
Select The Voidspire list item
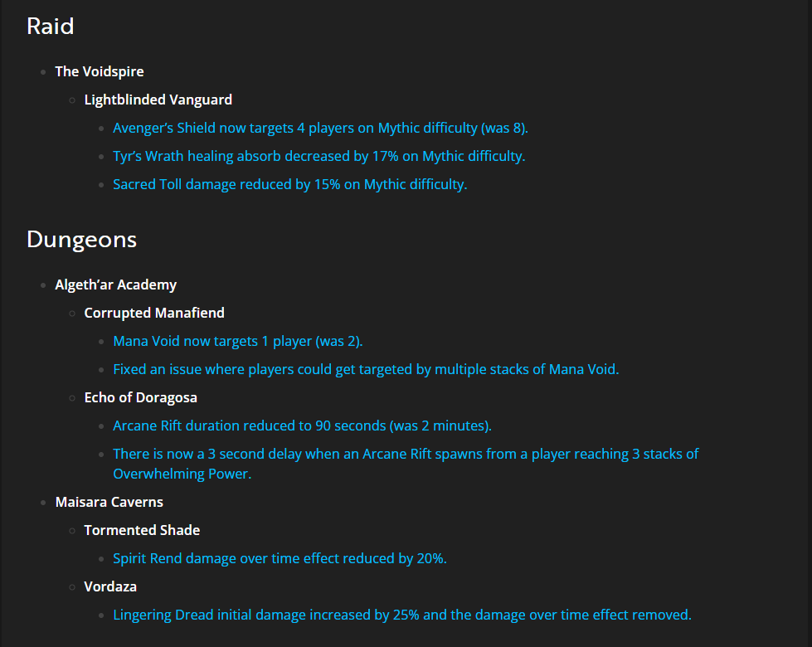click(x=100, y=71)
